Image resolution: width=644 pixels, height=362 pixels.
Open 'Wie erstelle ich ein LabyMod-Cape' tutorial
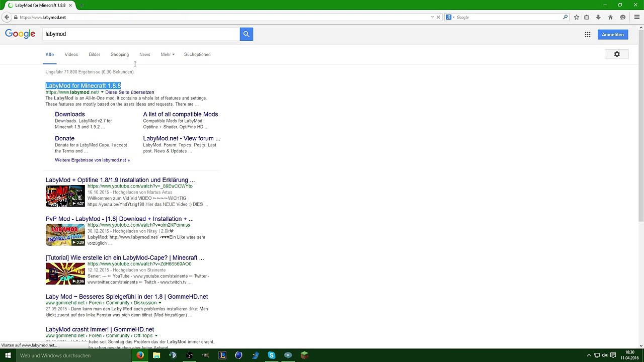click(125, 258)
